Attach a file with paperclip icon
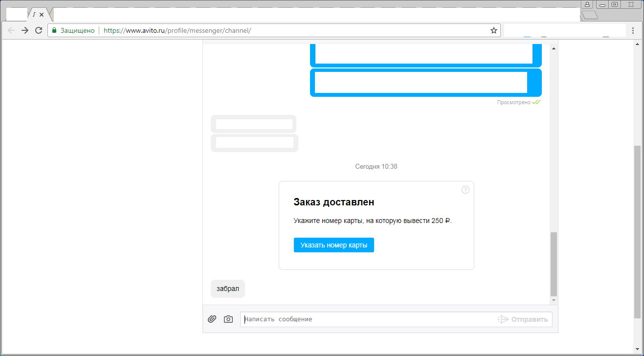Image resolution: width=644 pixels, height=356 pixels. 212,319
